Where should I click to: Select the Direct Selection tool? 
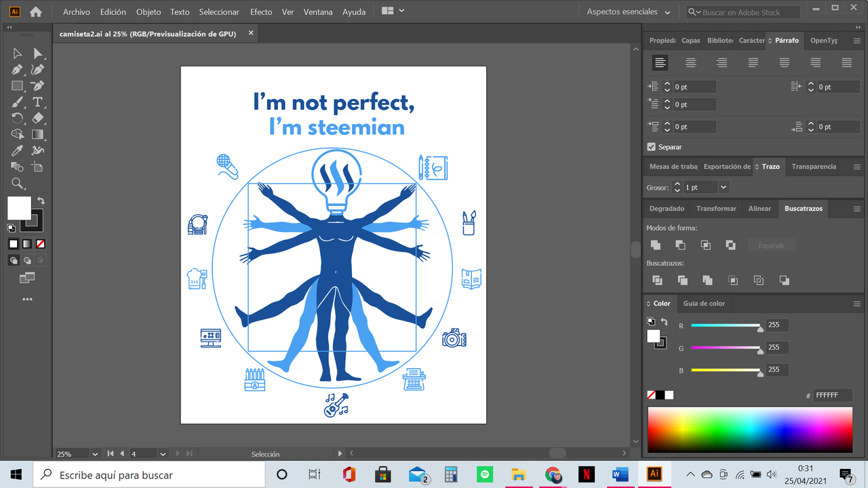click(x=38, y=54)
